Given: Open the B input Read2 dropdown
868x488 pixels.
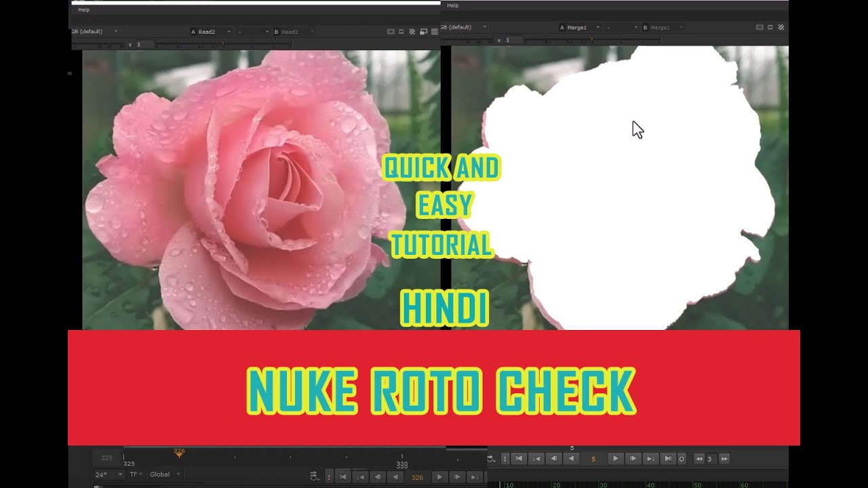Looking at the screenshot, I should pos(294,32).
